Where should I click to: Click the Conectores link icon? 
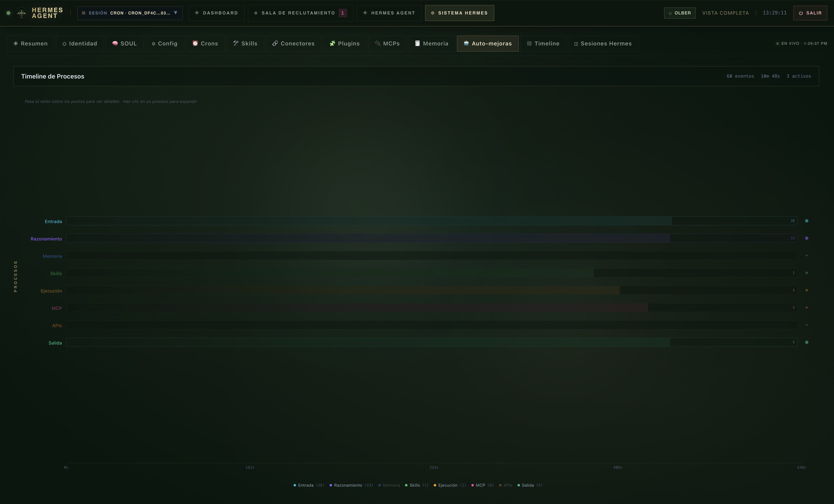(x=275, y=43)
